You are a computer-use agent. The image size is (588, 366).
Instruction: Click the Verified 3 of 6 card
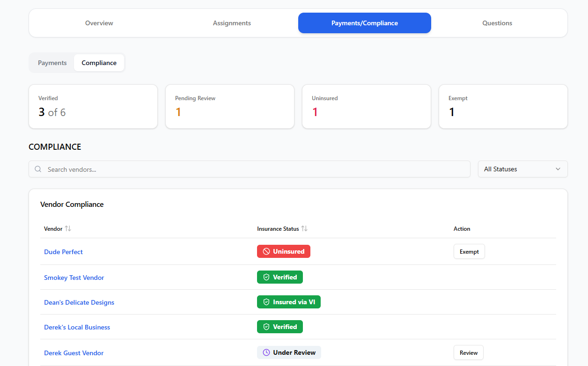pos(93,106)
